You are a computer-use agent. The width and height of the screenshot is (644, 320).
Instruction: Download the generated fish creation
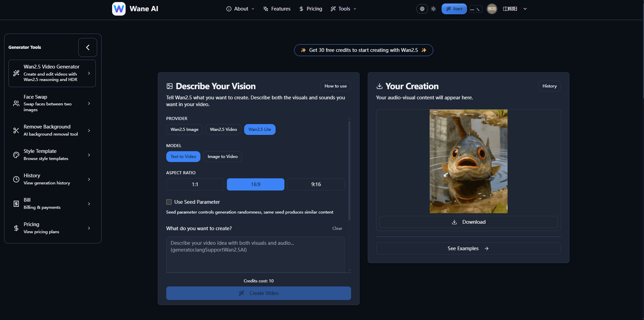tap(469, 222)
